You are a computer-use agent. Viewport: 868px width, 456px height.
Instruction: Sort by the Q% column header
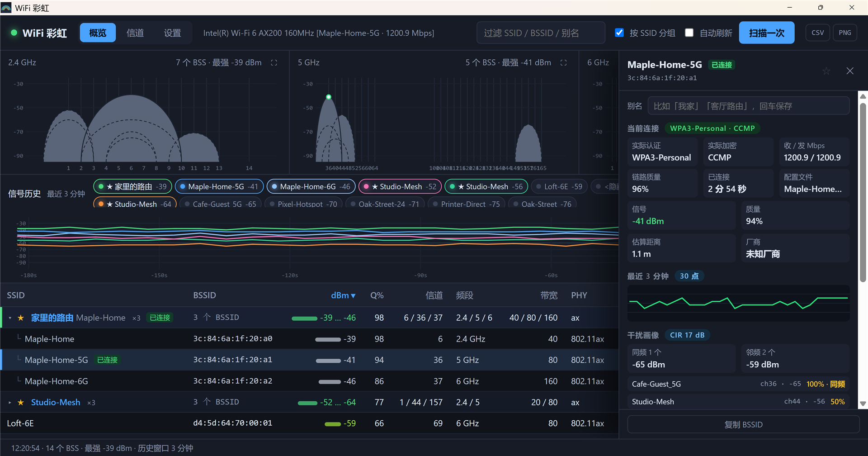point(377,295)
